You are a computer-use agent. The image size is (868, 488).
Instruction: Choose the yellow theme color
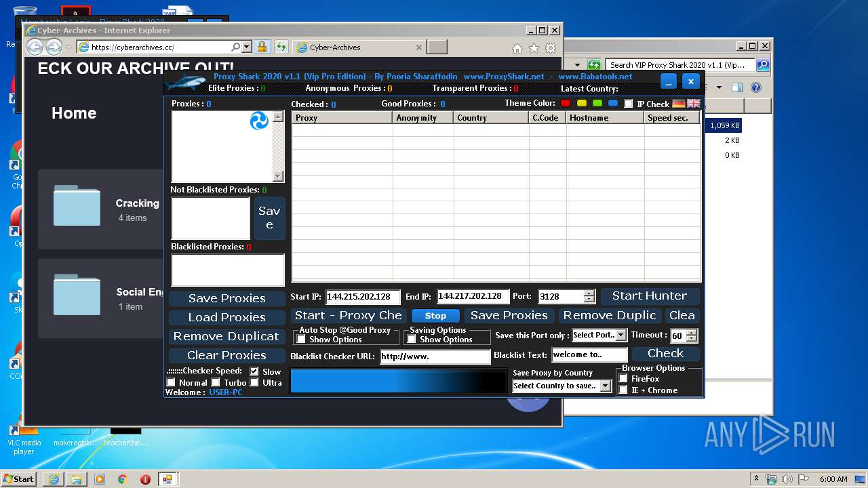(581, 104)
